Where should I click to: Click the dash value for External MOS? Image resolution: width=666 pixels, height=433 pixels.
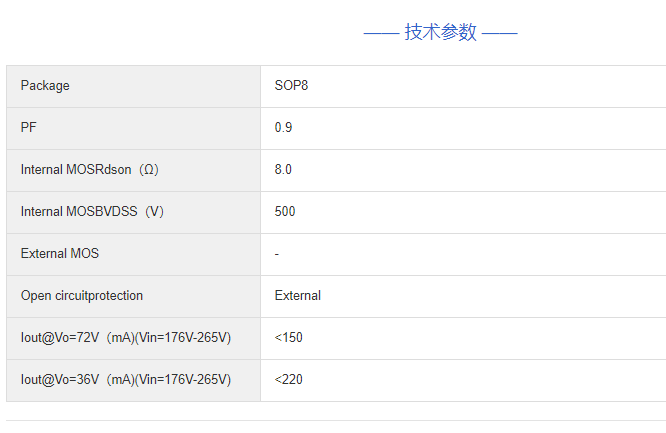(x=277, y=254)
